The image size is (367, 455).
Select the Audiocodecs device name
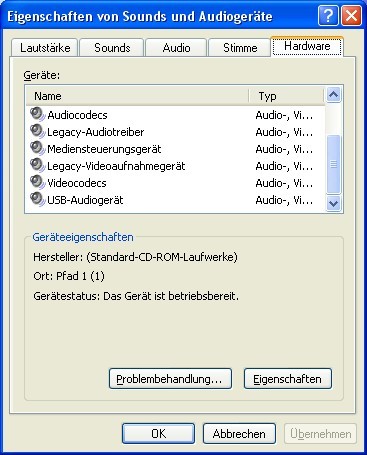pos(77,115)
